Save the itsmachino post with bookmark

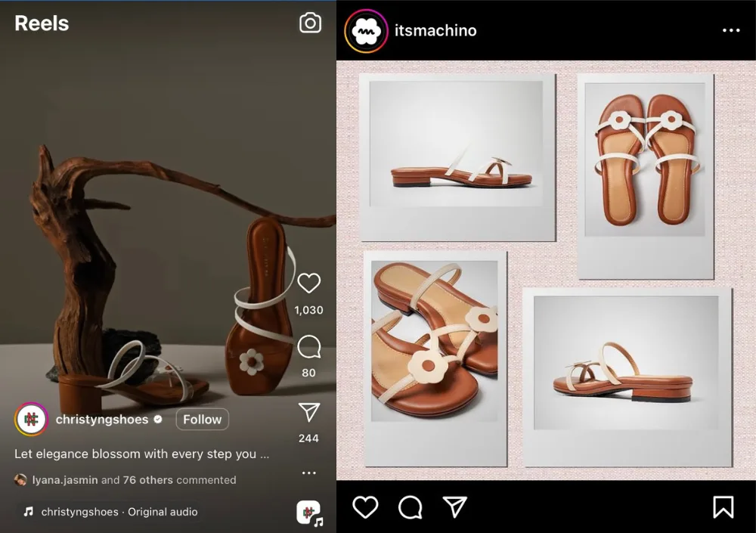723,507
